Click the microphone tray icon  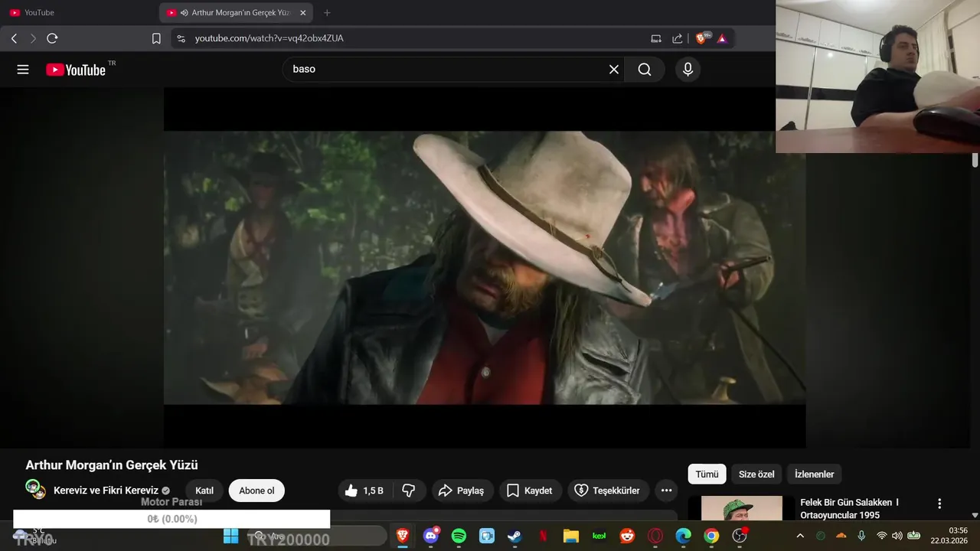pyautogui.click(x=861, y=536)
